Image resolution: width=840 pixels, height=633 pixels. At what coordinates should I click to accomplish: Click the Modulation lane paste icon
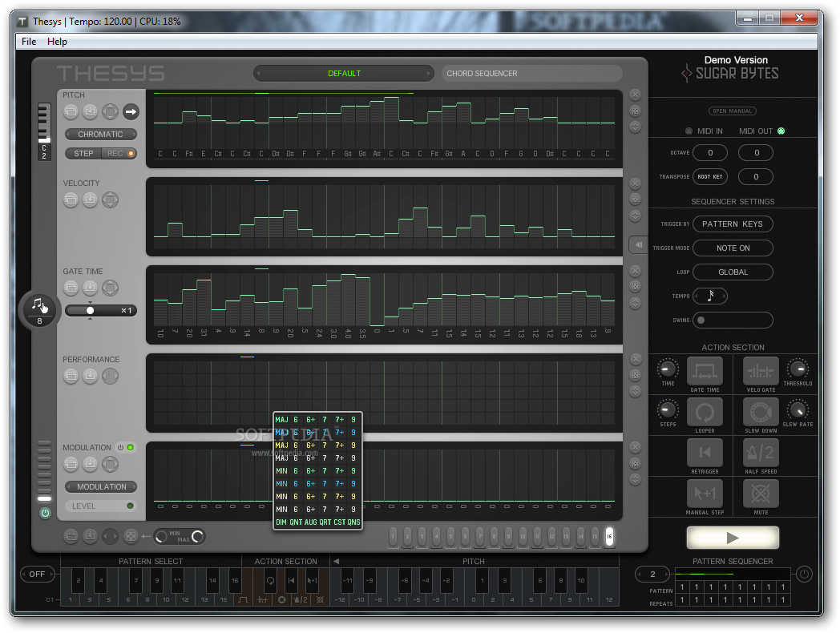[x=90, y=464]
